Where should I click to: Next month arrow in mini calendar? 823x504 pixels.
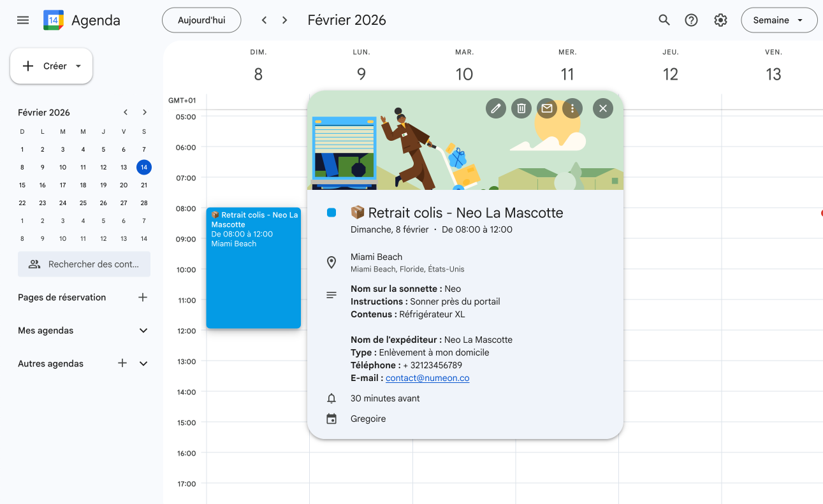tap(145, 112)
